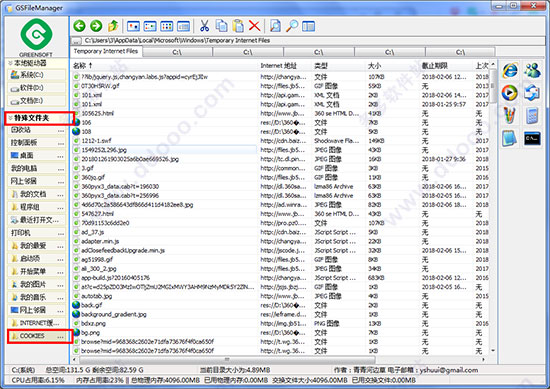The image size is (550, 389).
Task: Open the Calculator shortcut
Action: [x=532, y=116]
